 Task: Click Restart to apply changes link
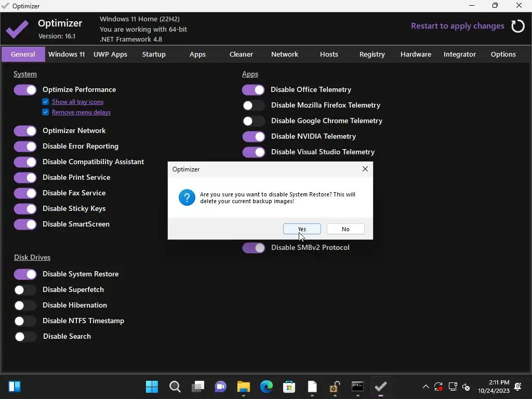coord(457,26)
